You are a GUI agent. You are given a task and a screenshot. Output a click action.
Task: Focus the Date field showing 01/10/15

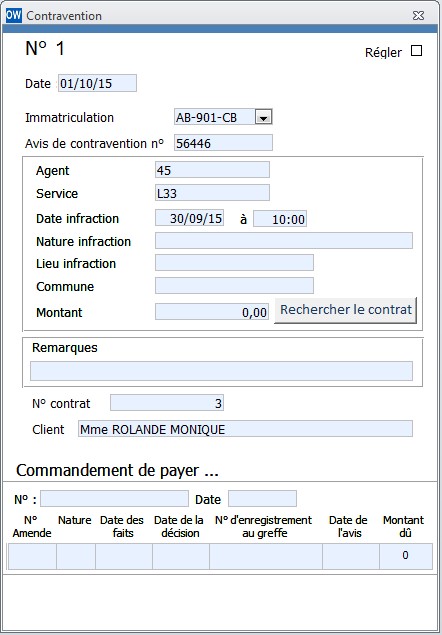click(97, 83)
